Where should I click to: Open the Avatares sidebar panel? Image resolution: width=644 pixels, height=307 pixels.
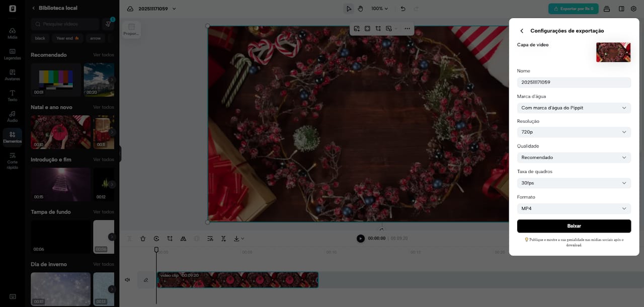pyautogui.click(x=13, y=75)
